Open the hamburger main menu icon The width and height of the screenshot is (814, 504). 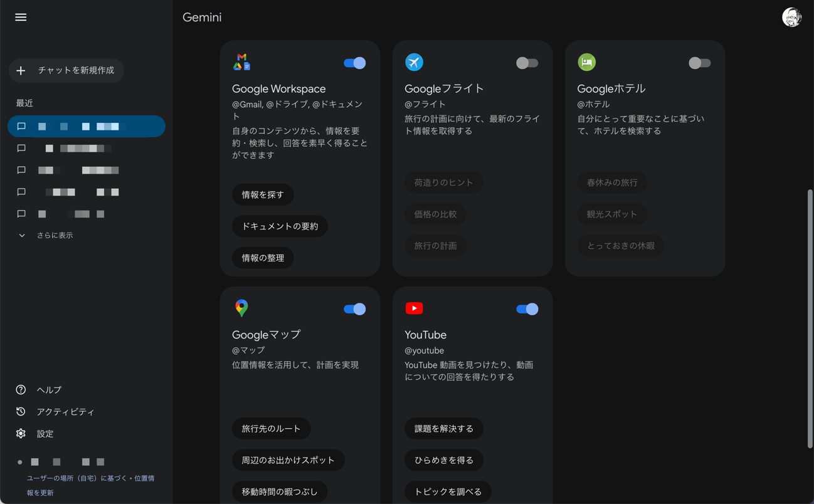click(21, 18)
